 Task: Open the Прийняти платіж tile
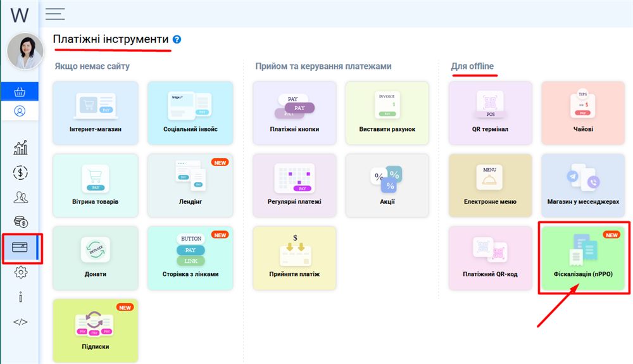tap(294, 258)
